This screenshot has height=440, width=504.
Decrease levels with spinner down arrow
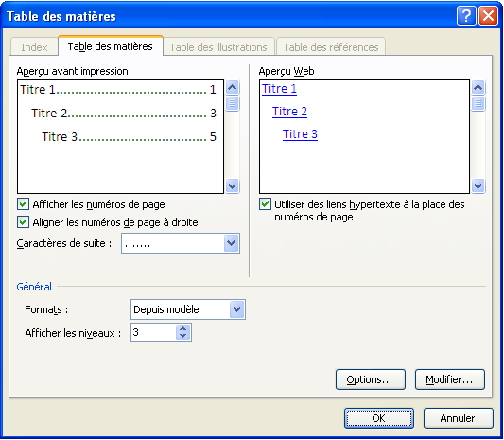(182, 336)
